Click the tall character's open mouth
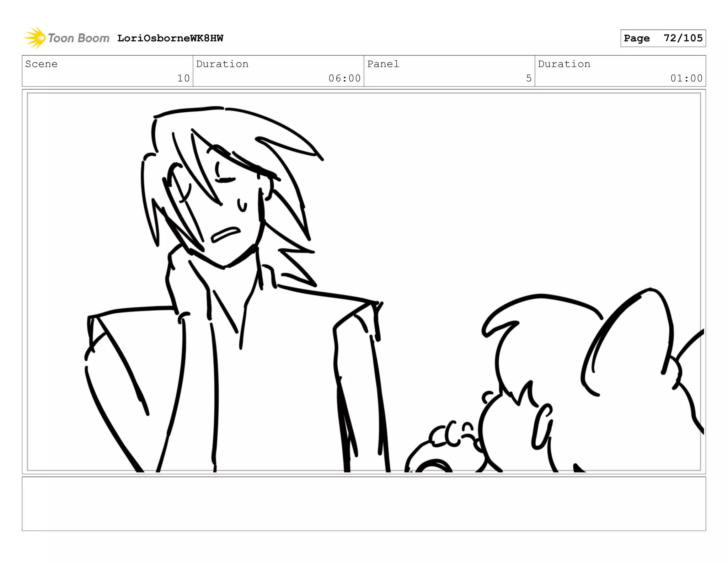Viewport: 728px width, 564px height. click(x=225, y=234)
